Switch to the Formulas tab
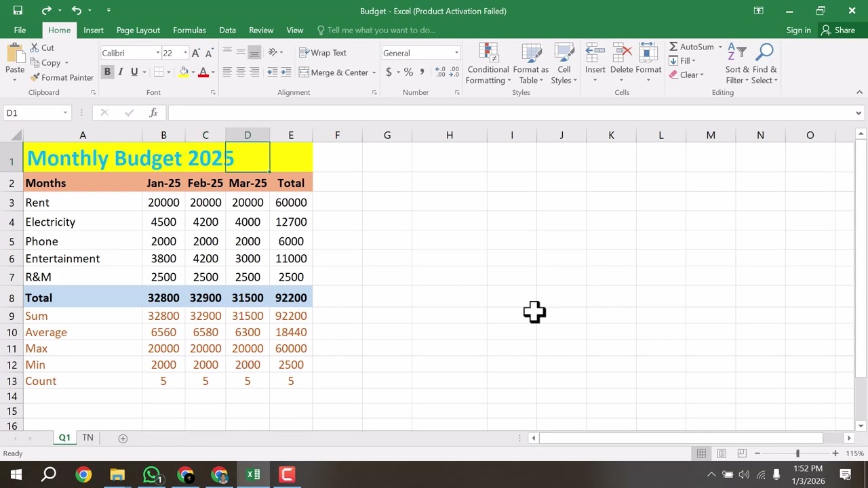Viewport: 868px width, 488px height. coord(189,30)
